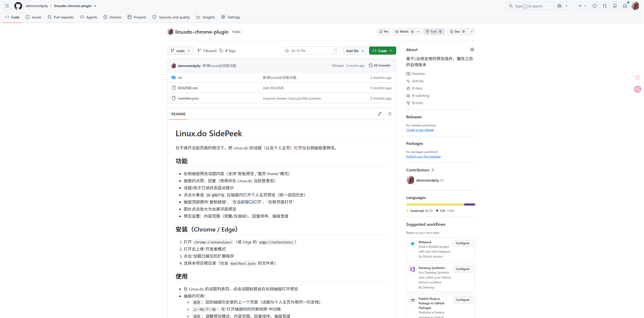Open the issues icon in the top bar
Screen dimensions: 644x318
pos(595,6)
